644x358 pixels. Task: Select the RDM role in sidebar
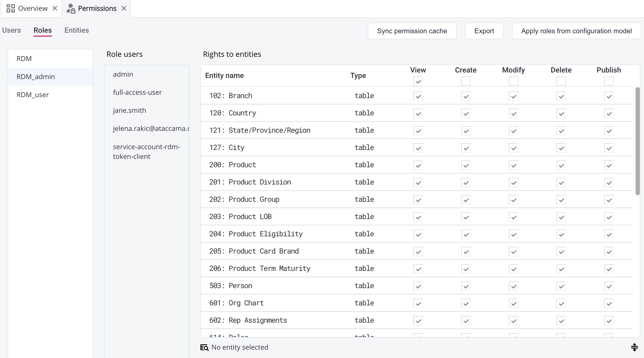(24, 58)
